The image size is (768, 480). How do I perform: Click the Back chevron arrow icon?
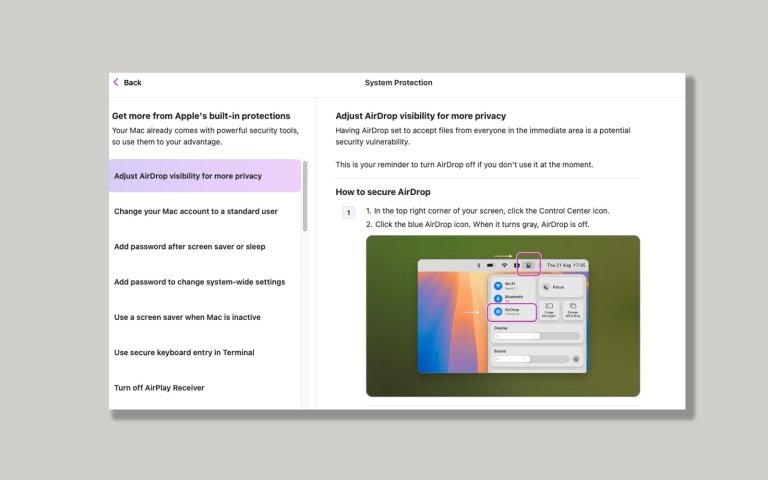click(x=116, y=82)
